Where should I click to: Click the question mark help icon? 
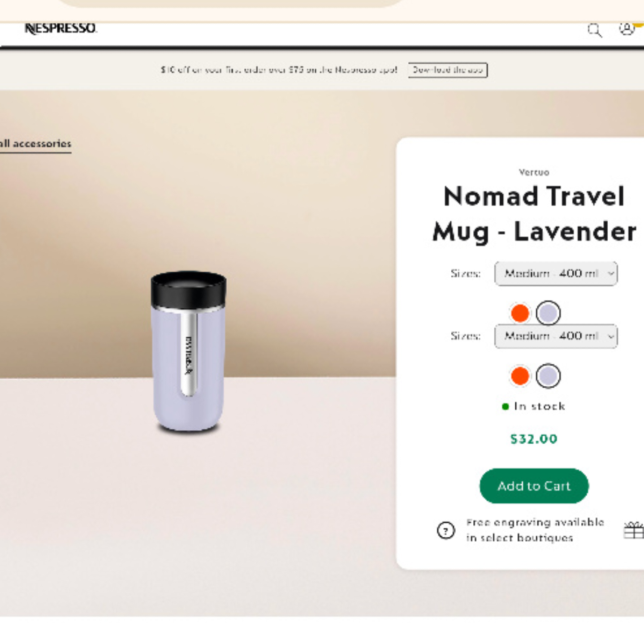(x=445, y=530)
